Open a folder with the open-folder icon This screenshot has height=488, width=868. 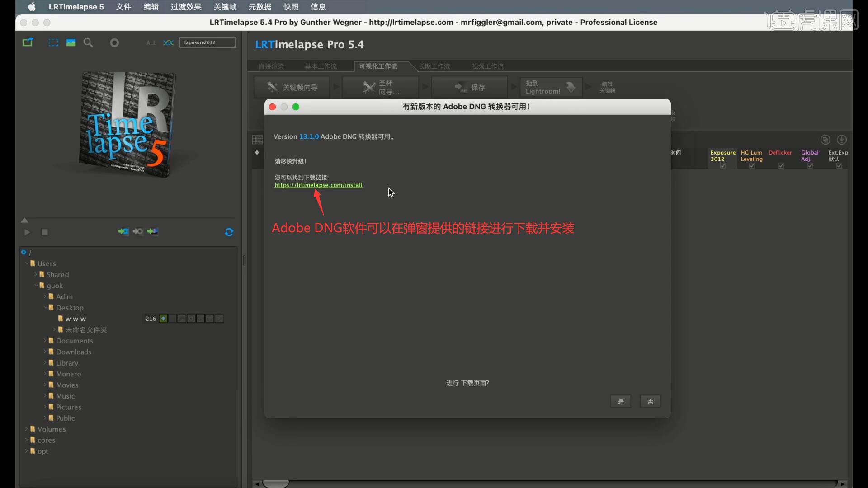[x=28, y=42]
